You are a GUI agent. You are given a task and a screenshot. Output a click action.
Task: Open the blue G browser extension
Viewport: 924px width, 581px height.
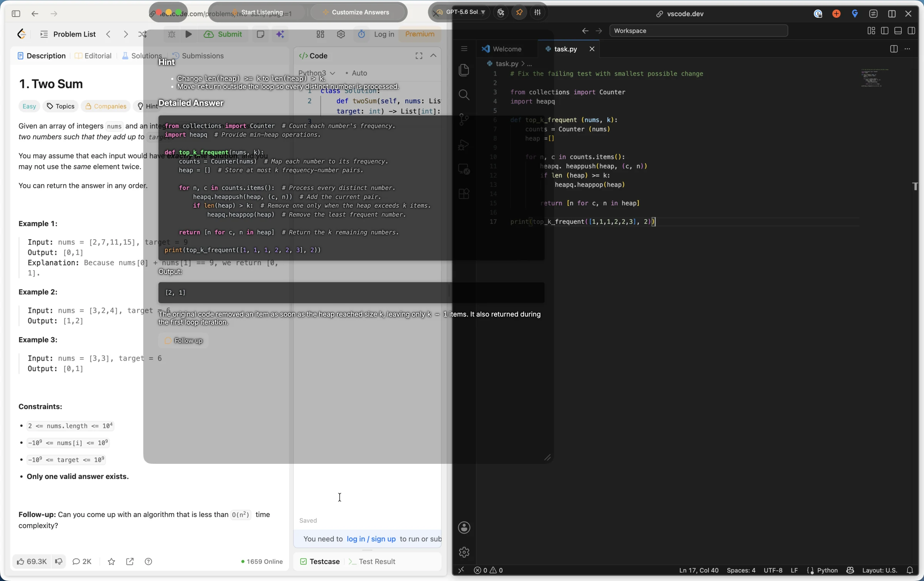855,14
